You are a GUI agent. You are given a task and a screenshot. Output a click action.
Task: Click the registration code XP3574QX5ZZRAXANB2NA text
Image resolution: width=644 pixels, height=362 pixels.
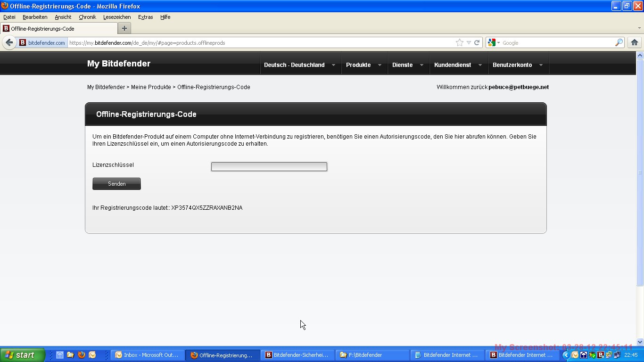tap(207, 208)
